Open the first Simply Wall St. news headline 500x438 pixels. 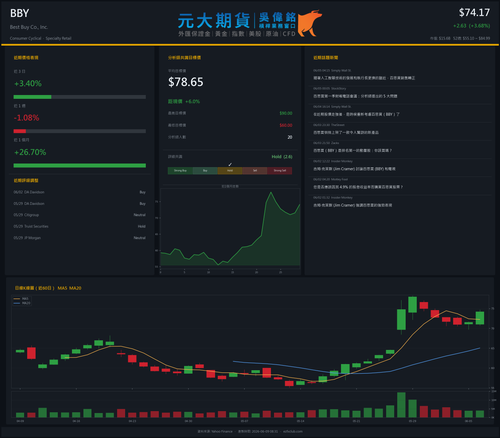[x=364, y=78]
